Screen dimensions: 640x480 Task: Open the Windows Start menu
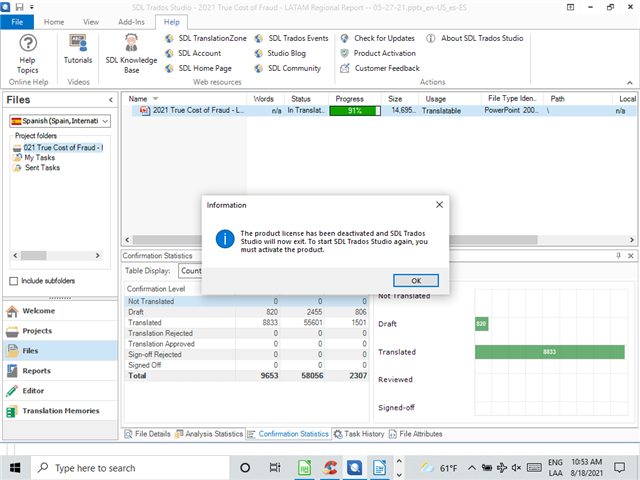15,468
